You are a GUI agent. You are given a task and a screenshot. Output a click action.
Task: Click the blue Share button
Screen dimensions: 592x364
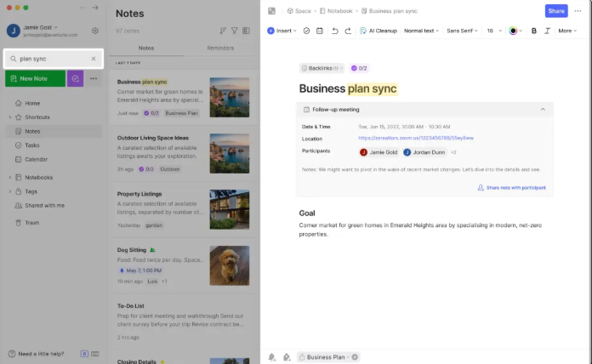[x=556, y=11]
